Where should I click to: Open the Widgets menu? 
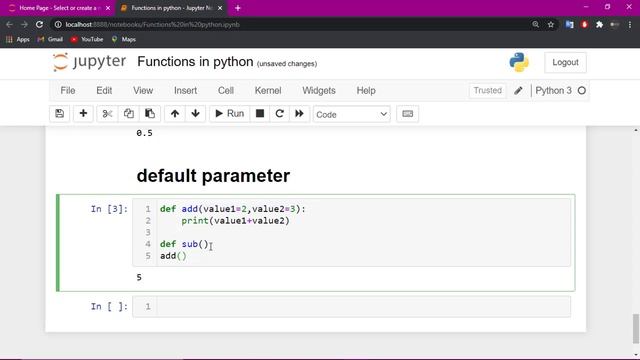(x=319, y=91)
